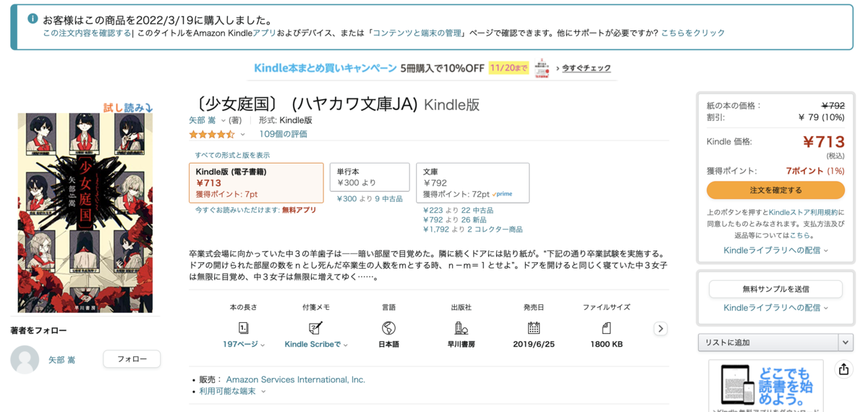The width and height of the screenshot is (868, 412).
Task: Click 無料サンプルを送信 button
Action: click(x=775, y=289)
